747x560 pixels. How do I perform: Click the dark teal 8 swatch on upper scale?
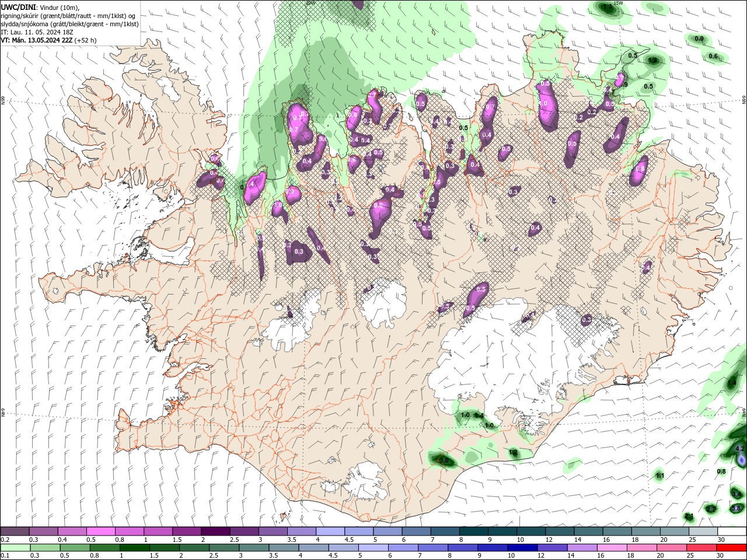pos(473,531)
